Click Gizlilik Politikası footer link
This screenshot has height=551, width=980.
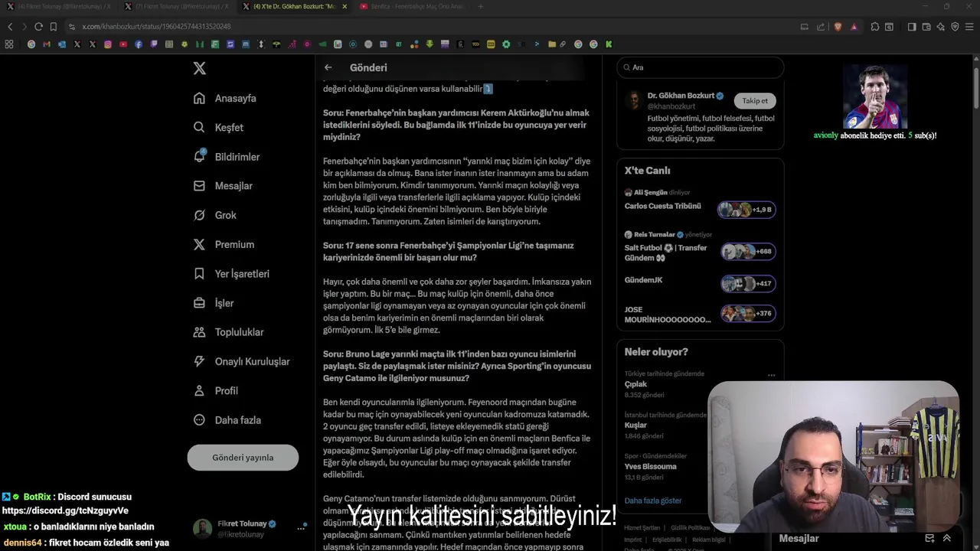click(x=691, y=528)
